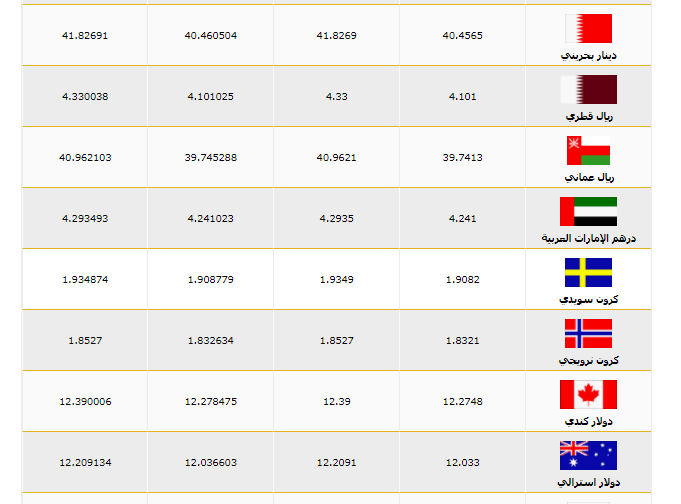Select the دولار استرالي currency label

click(588, 482)
